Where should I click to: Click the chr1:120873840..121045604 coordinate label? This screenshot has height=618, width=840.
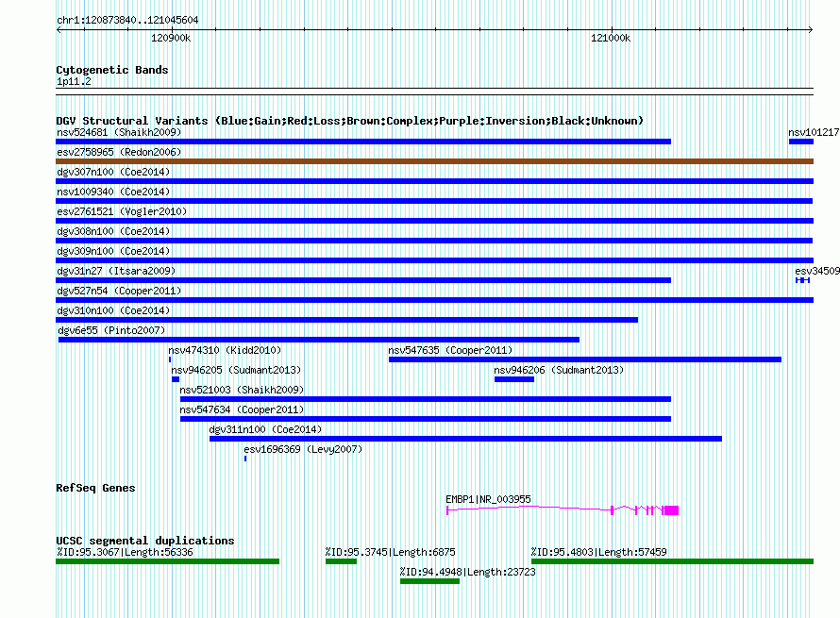click(127, 20)
